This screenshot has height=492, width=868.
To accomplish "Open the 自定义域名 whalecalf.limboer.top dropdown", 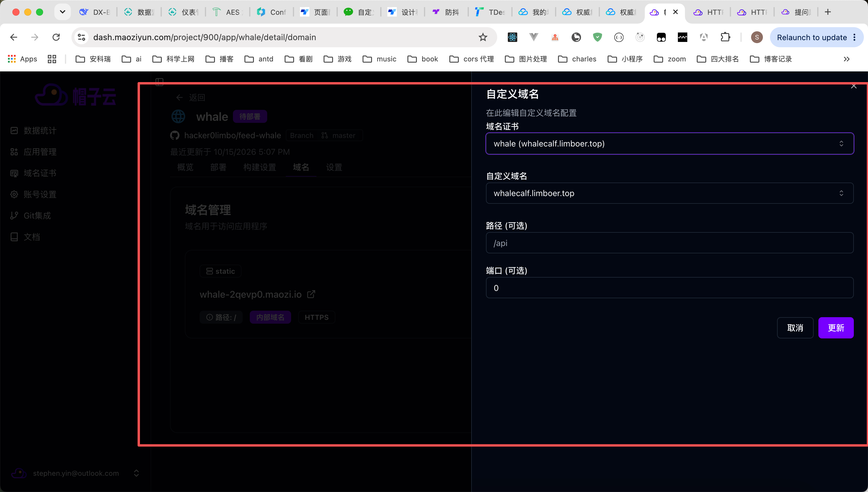I will click(669, 193).
